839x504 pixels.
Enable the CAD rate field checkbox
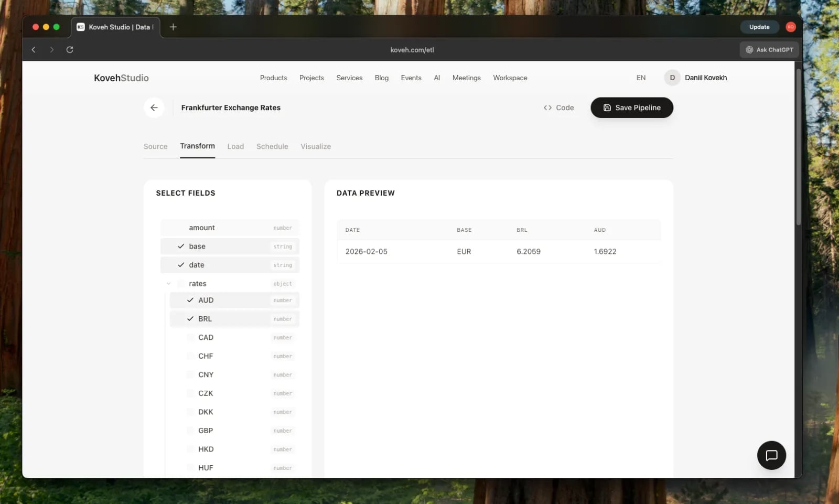click(x=190, y=337)
